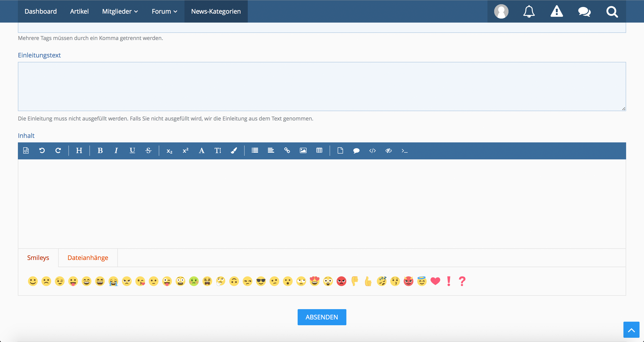The width and height of the screenshot is (644, 342).
Task: Open search with the magnifier icon
Action: 612,11
